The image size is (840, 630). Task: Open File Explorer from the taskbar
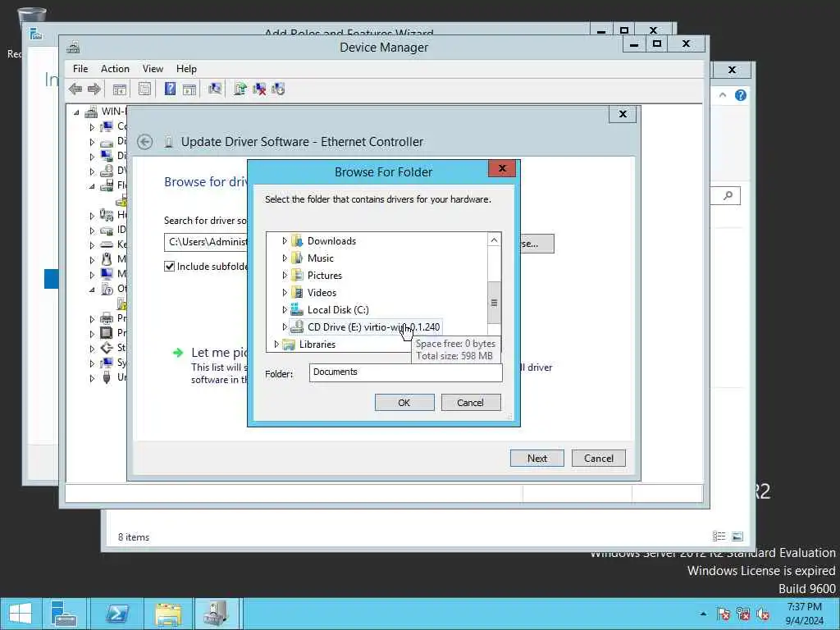167,614
